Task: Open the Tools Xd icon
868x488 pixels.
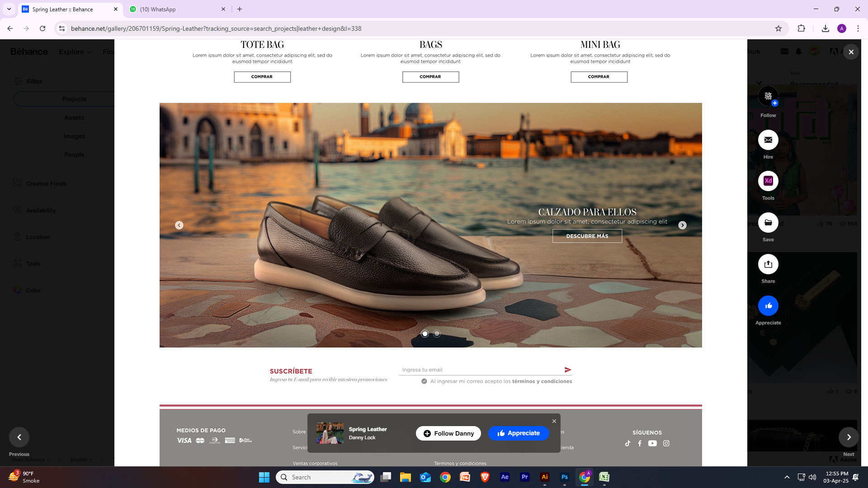Action: 768,181
